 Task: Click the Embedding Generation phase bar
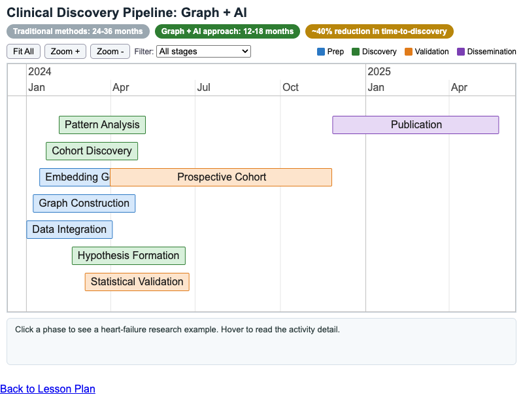tap(75, 177)
